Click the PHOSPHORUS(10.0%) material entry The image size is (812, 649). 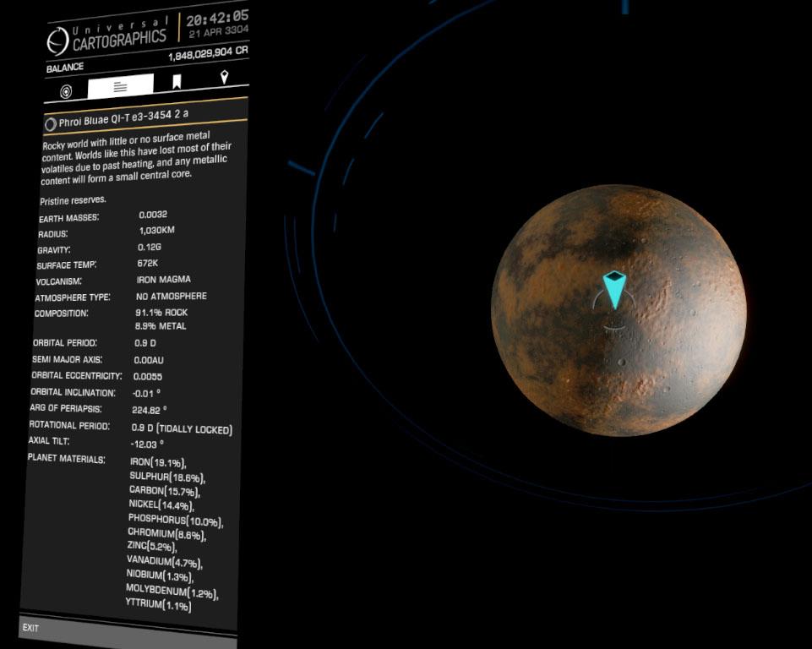[x=176, y=520]
